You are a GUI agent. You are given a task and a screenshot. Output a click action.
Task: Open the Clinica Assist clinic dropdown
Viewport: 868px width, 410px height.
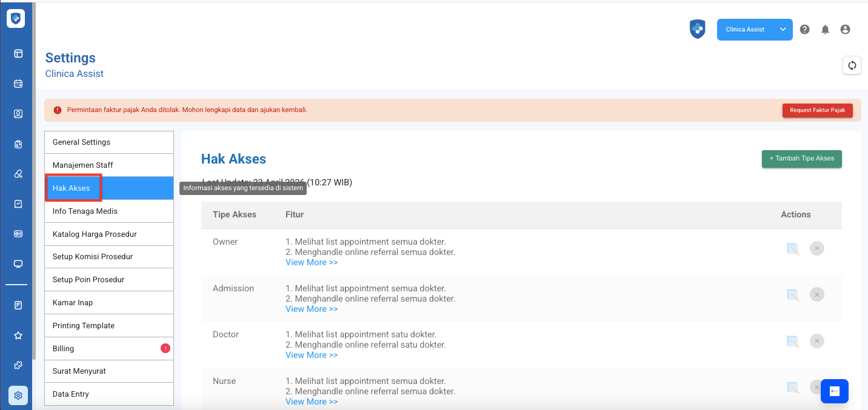tap(754, 30)
